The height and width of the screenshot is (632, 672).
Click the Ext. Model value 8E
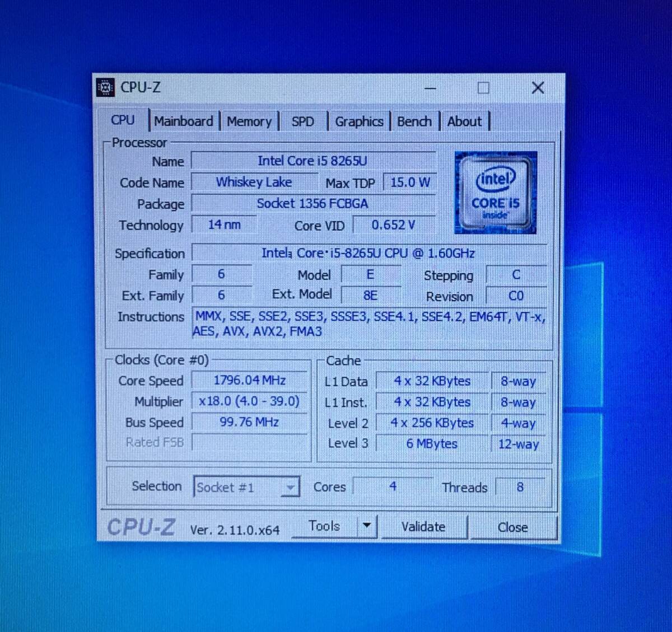(x=370, y=296)
